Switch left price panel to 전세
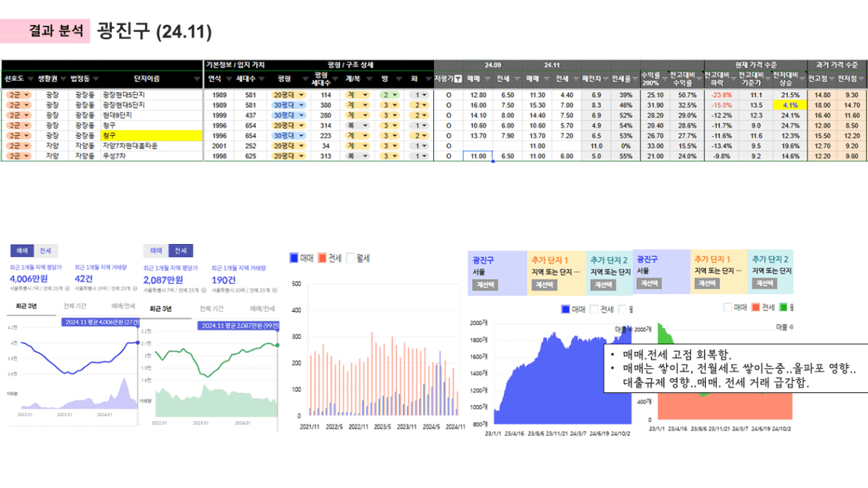Screen dimensions: 868x488 pos(45,250)
